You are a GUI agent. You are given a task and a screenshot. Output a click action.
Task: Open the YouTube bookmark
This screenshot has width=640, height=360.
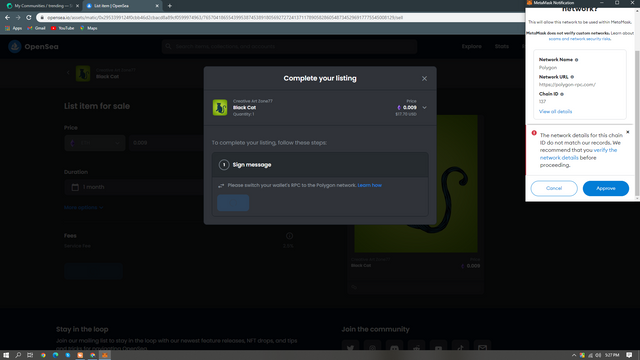[x=62, y=28]
